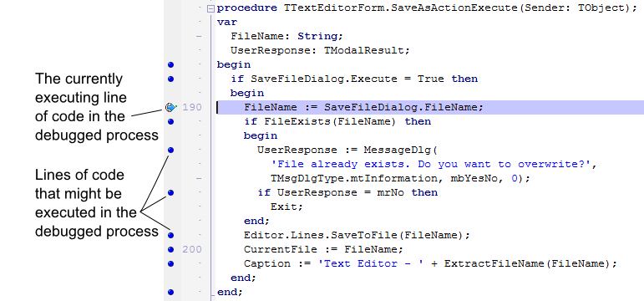Click blue dot beside UserResponse := MessageDlg line
644x301 pixels.
[171, 150]
